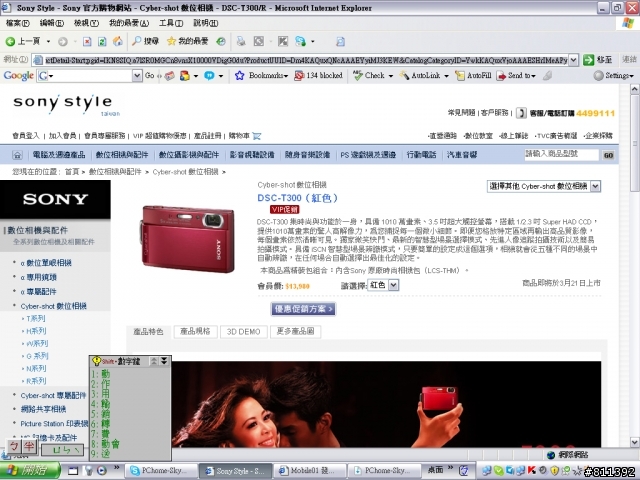Click the IE Back arrow button
The image size is (640, 480).
[x=10, y=41]
